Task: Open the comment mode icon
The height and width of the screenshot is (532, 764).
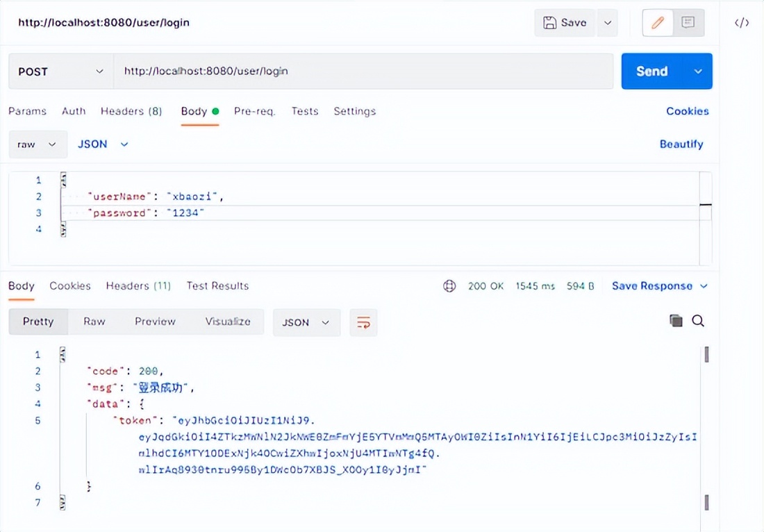Action: tap(688, 23)
